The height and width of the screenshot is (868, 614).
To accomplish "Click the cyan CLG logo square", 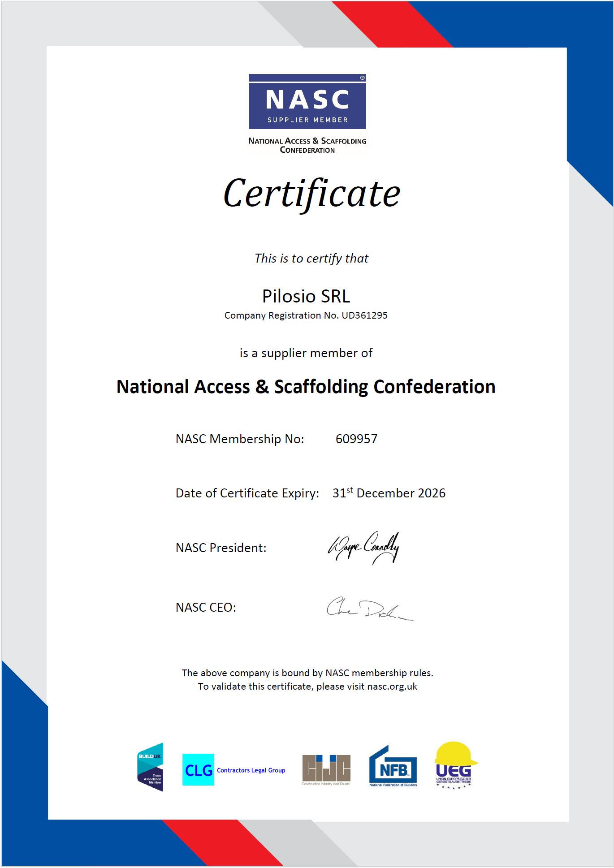I will [x=198, y=770].
